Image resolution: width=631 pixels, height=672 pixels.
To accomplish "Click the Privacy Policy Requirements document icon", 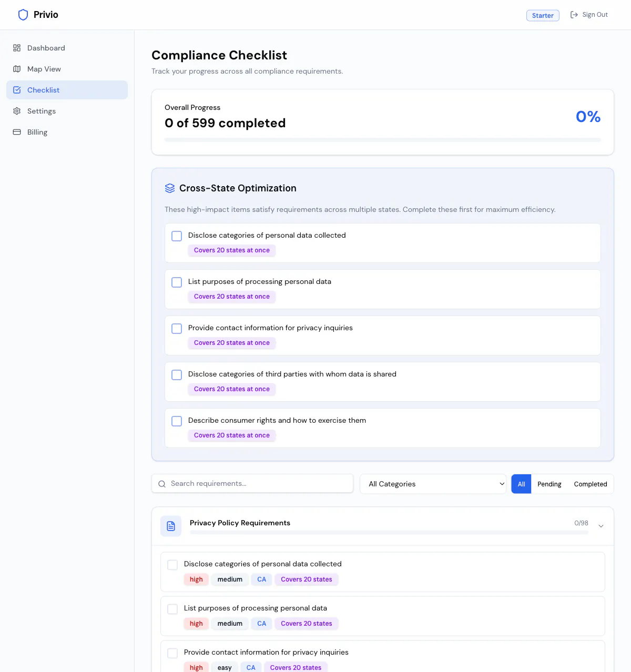I will (171, 526).
